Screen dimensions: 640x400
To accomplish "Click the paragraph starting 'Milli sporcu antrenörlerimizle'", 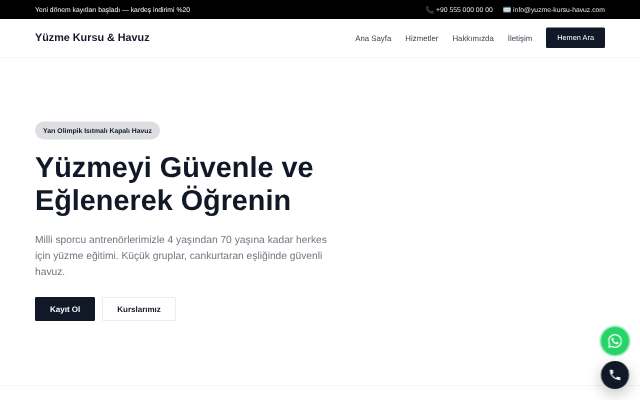I will coord(181,256).
